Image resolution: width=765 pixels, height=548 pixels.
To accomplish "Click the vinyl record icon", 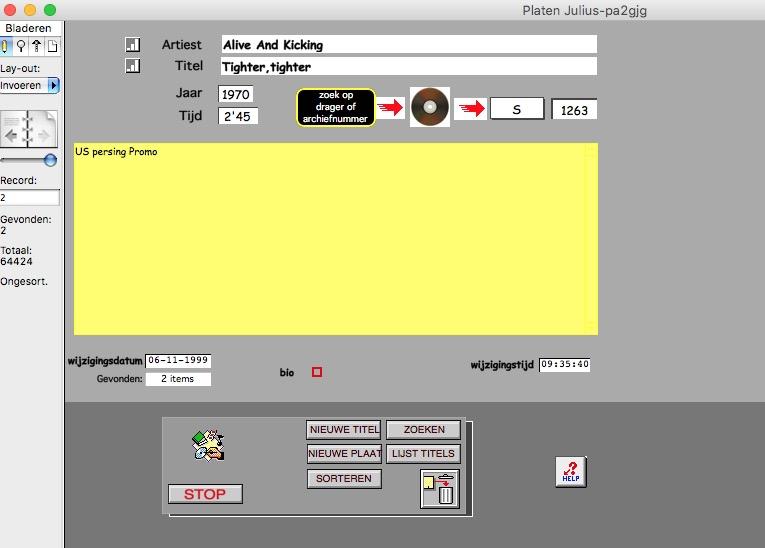I will [430, 107].
